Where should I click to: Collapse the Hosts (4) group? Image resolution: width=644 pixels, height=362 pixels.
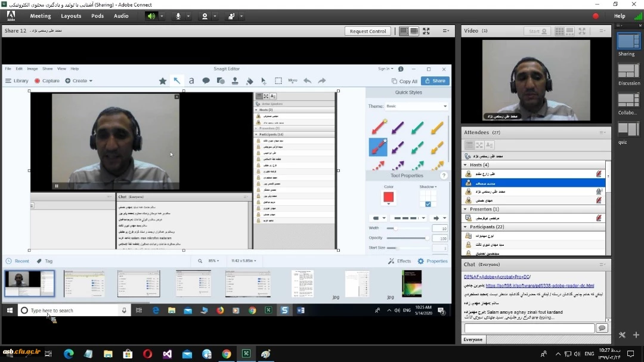pos(465,165)
